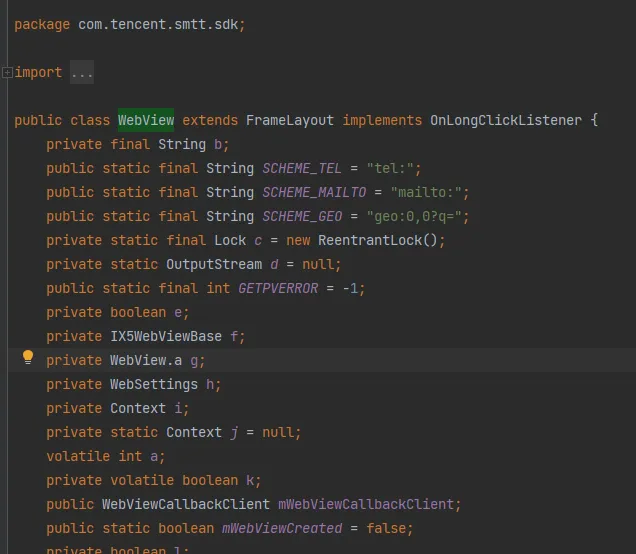This screenshot has height=554, width=636.
Task: Click the Lock type name
Action: pyautogui.click(x=230, y=240)
